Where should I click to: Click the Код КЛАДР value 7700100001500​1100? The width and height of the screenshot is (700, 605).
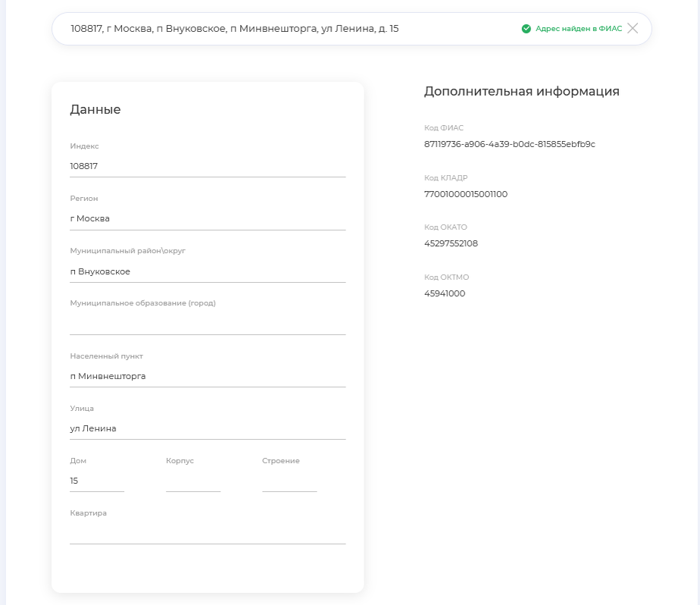click(x=466, y=194)
